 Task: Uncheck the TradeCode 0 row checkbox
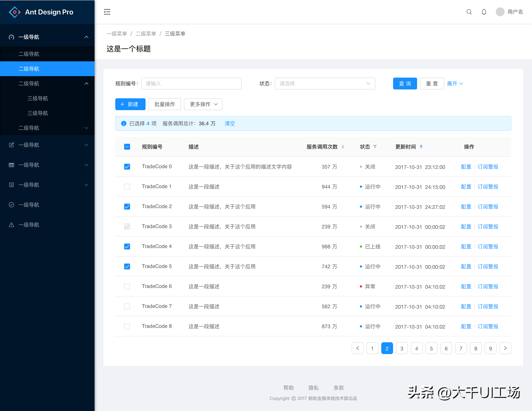(x=127, y=167)
